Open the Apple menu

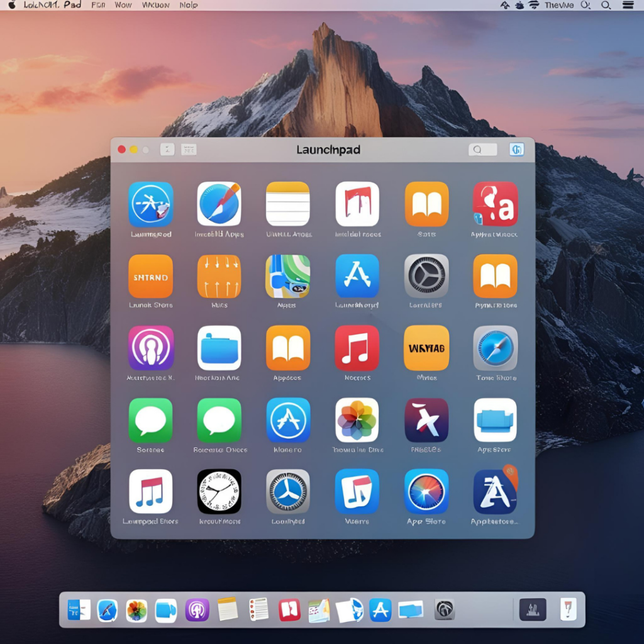tap(12, 5)
